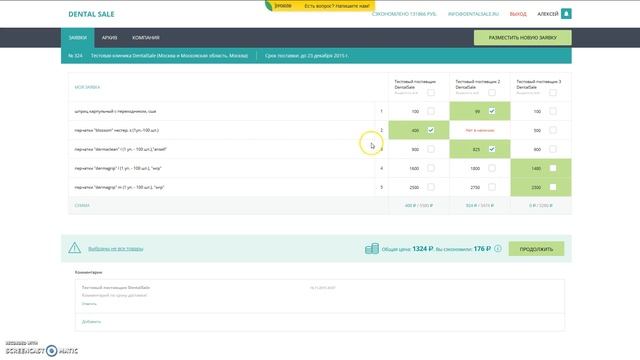
Task: Tick select-all checkbox for Тестовый поставщик 3
Action: pyautogui.click(x=553, y=93)
